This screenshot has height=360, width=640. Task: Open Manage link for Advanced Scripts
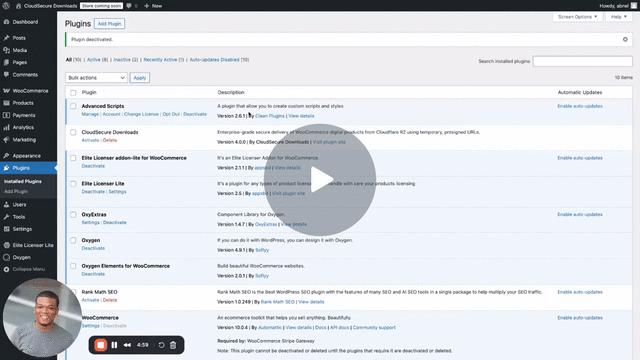click(90, 114)
